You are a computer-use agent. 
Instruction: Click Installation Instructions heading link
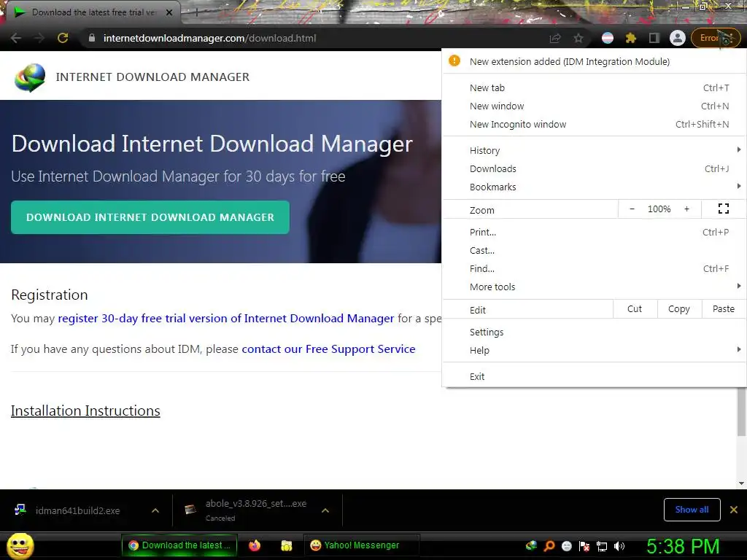click(85, 411)
